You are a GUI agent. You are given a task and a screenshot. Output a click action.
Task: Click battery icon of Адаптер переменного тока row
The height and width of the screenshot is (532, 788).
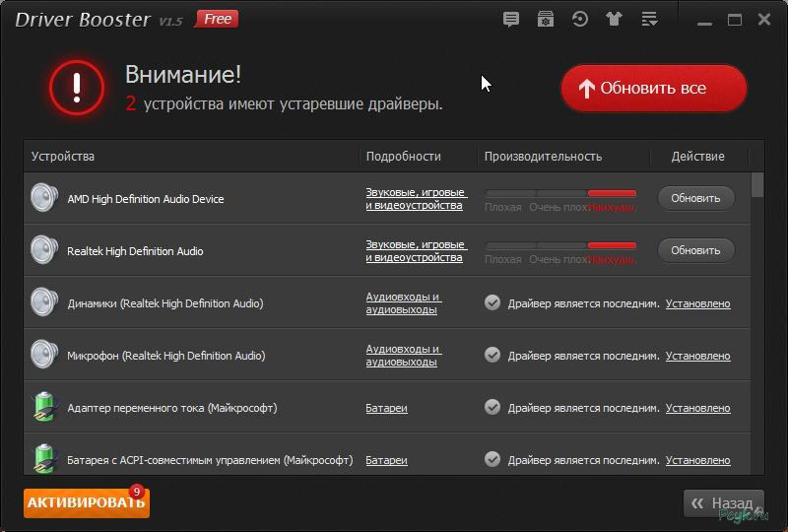45,406
